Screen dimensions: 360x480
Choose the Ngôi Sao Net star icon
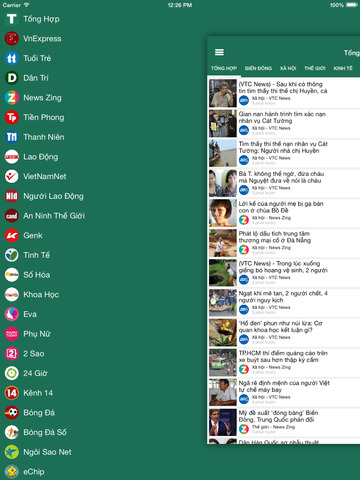click(12, 452)
